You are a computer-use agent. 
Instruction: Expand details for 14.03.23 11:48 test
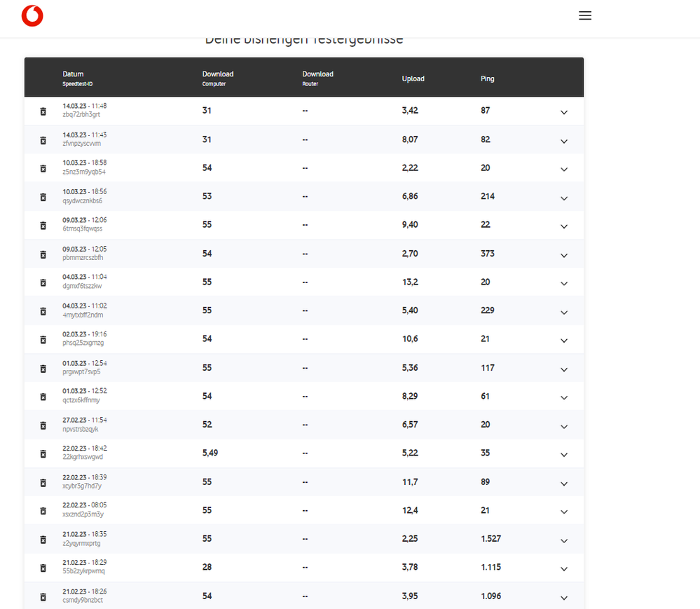click(563, 112)
